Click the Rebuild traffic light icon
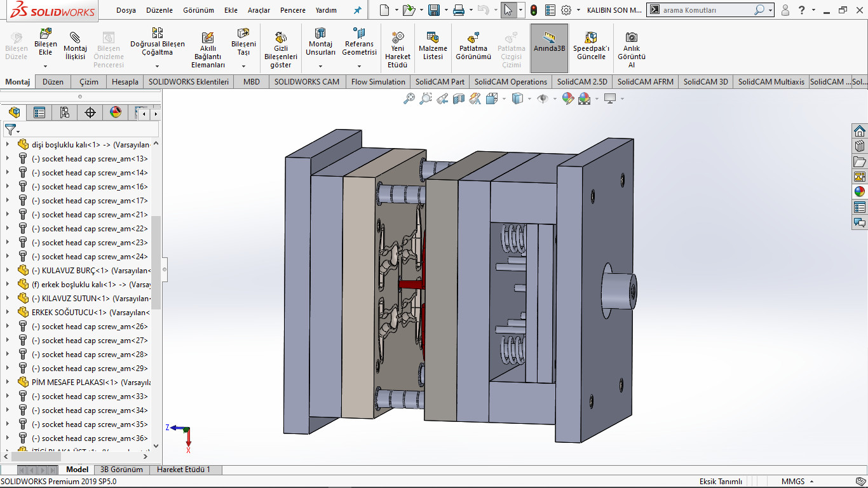 pos(534,10)
